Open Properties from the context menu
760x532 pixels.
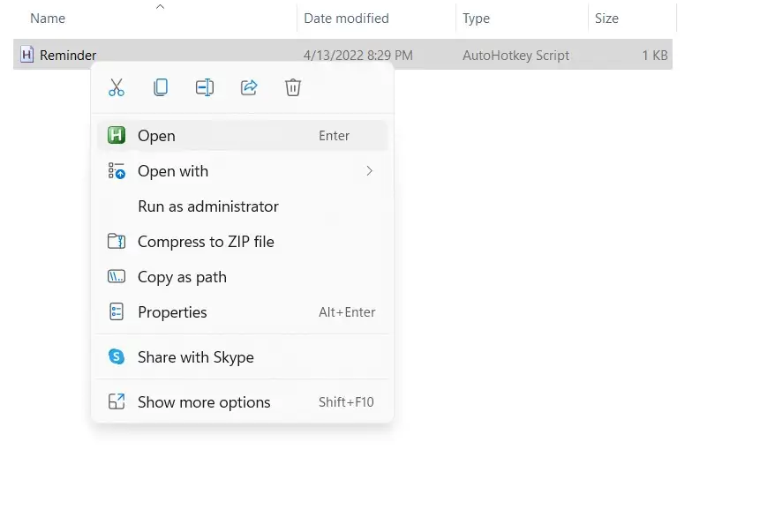[172, 312]
